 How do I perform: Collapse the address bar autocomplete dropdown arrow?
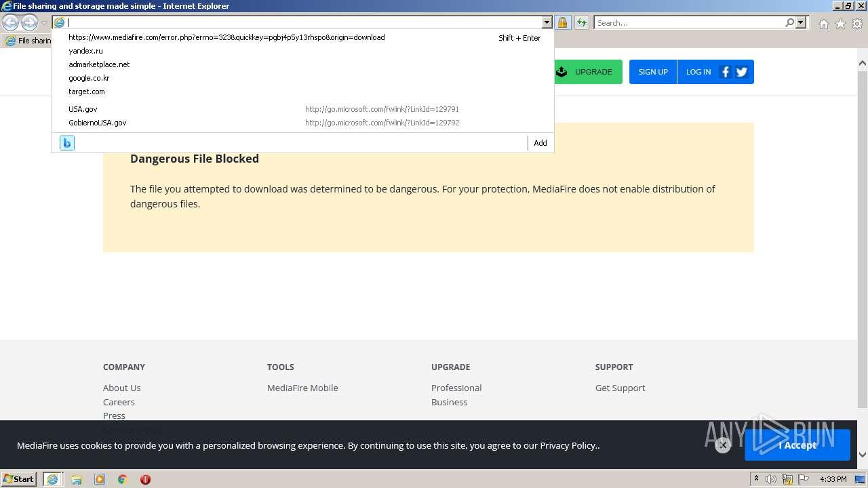pos(547,23)
